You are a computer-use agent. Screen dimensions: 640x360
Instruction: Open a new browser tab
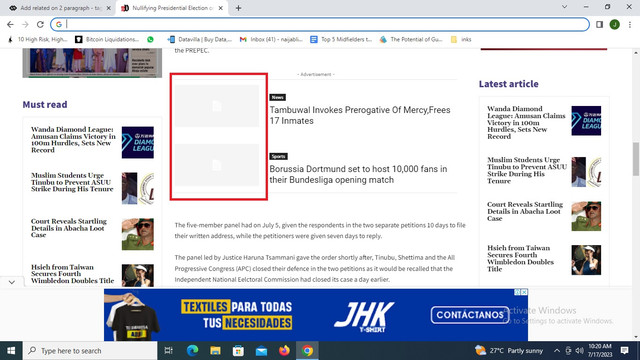coord(238,8)
